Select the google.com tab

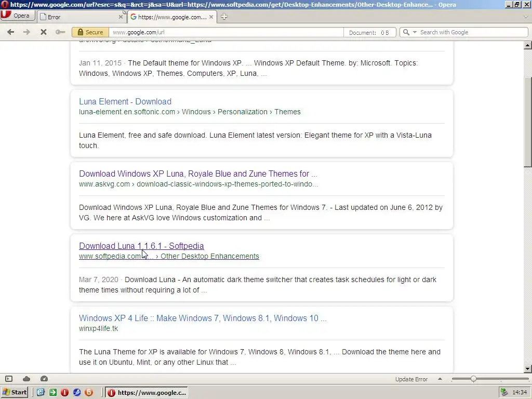pos(172,17)
